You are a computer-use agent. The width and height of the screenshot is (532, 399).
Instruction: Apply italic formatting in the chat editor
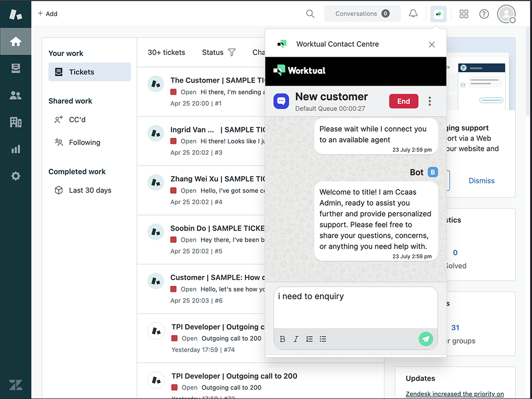[x=296, y=339]
